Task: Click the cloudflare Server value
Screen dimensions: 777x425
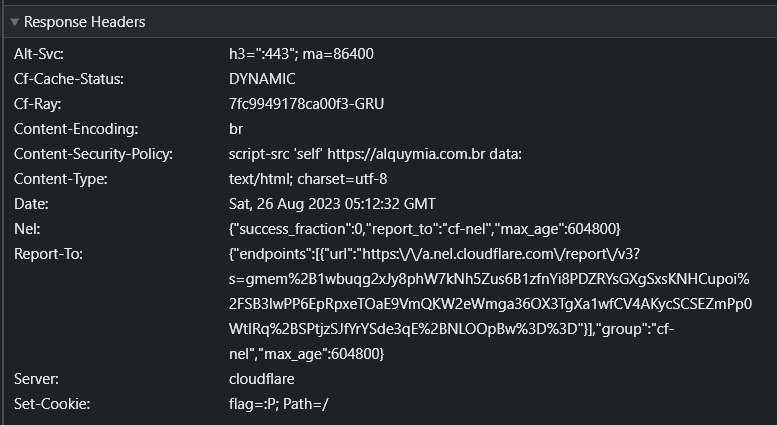Action: click(x=262, y=379)
